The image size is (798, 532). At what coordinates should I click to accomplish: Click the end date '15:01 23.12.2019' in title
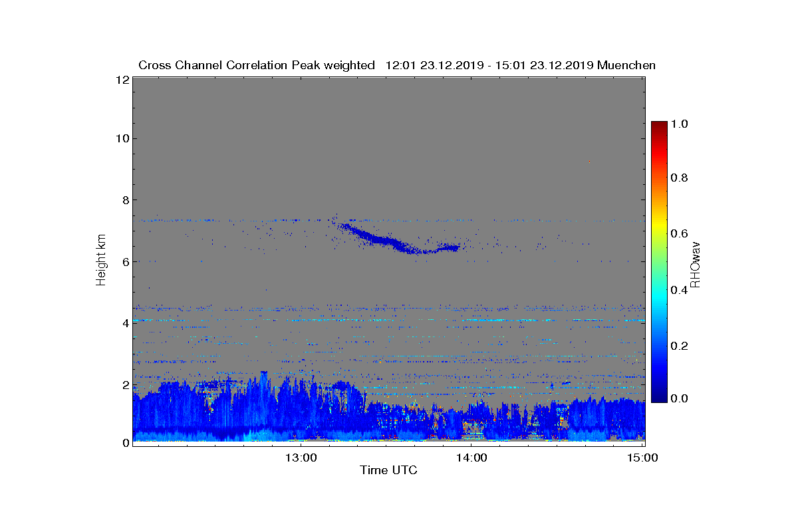coord(545,65)
